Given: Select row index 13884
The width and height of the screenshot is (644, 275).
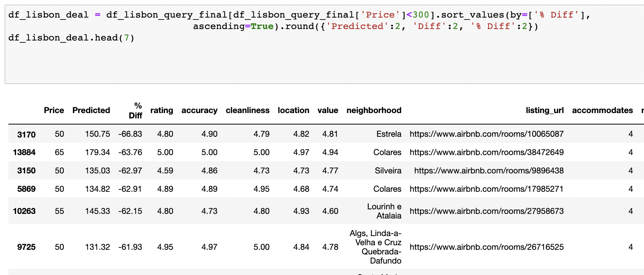Looking at the screenshot, I should [x=24, y=152].
